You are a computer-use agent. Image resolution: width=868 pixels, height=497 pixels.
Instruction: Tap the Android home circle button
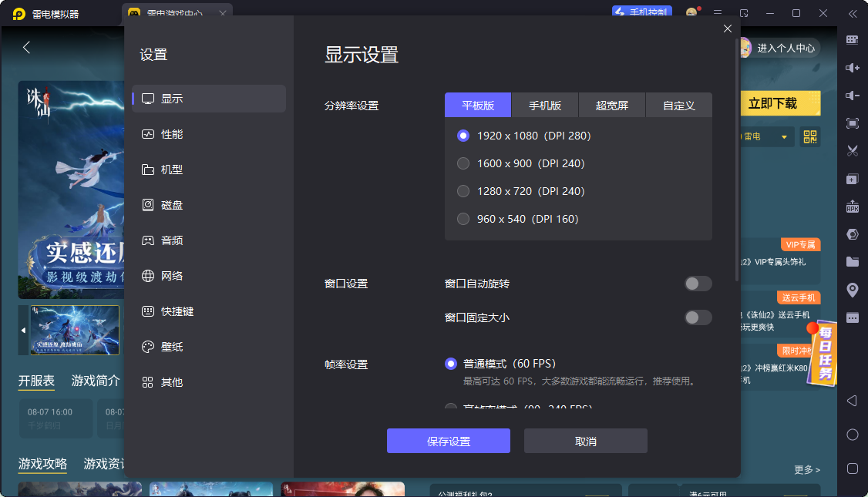(x=853, y=435)
